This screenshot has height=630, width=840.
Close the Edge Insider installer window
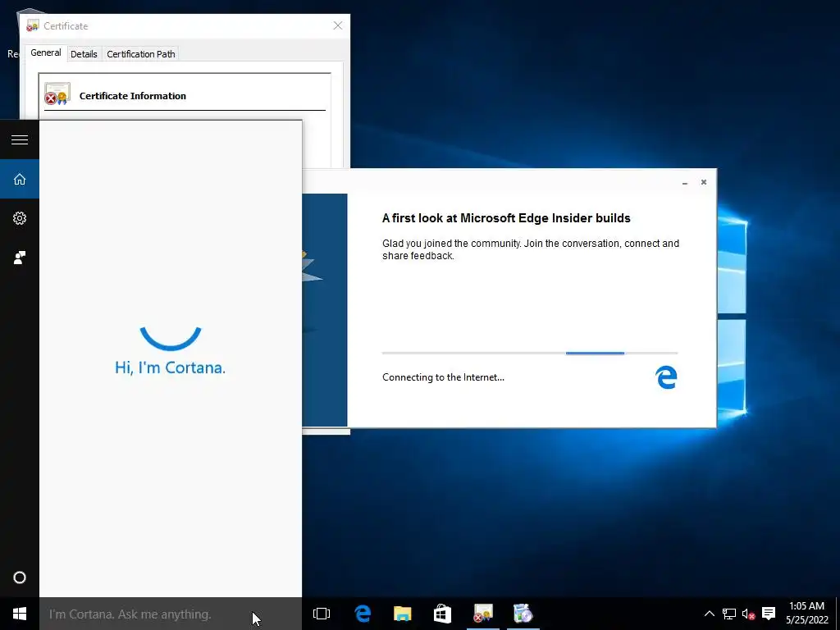[x=703, y=182]
